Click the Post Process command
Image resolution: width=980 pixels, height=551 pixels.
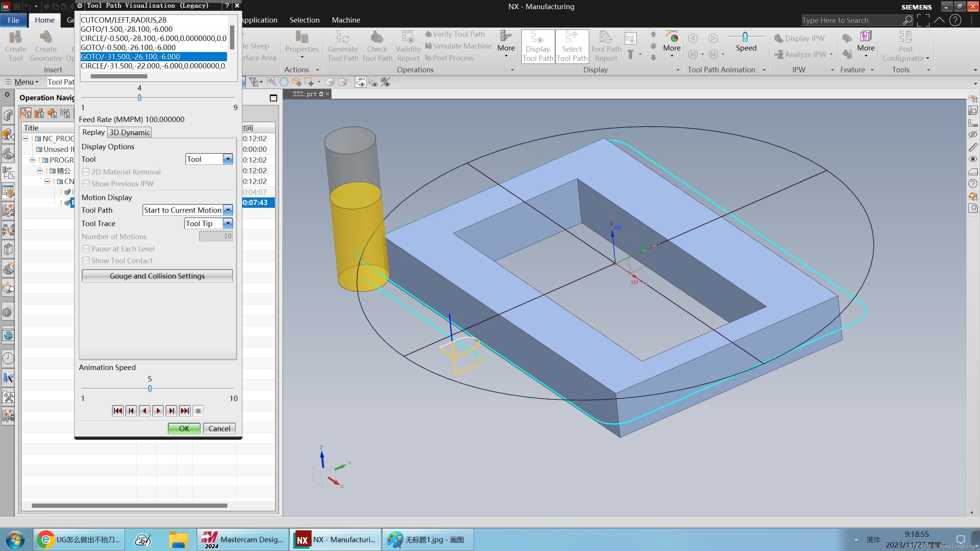click(449, 58)
